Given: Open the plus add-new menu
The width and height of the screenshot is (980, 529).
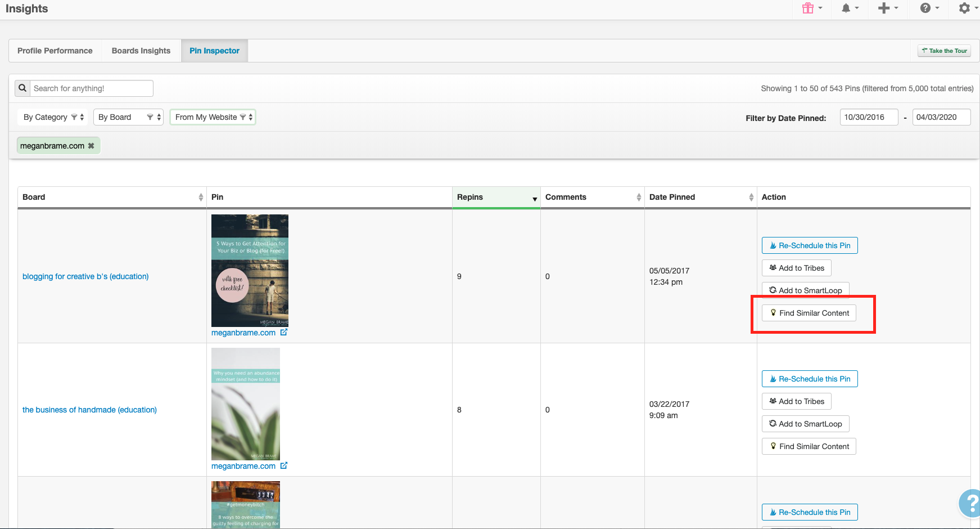Looking at the screenshot, I should (888, 8).
